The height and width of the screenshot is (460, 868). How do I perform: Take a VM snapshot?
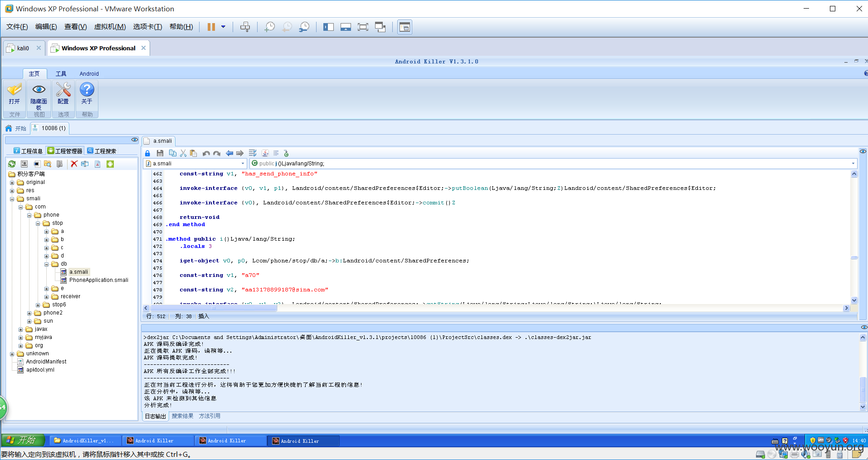(x=270, y=27)
